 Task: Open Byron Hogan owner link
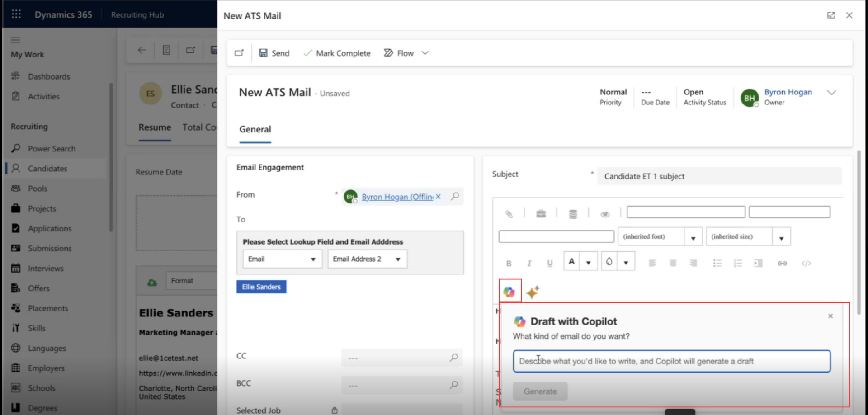pos(788,92)
